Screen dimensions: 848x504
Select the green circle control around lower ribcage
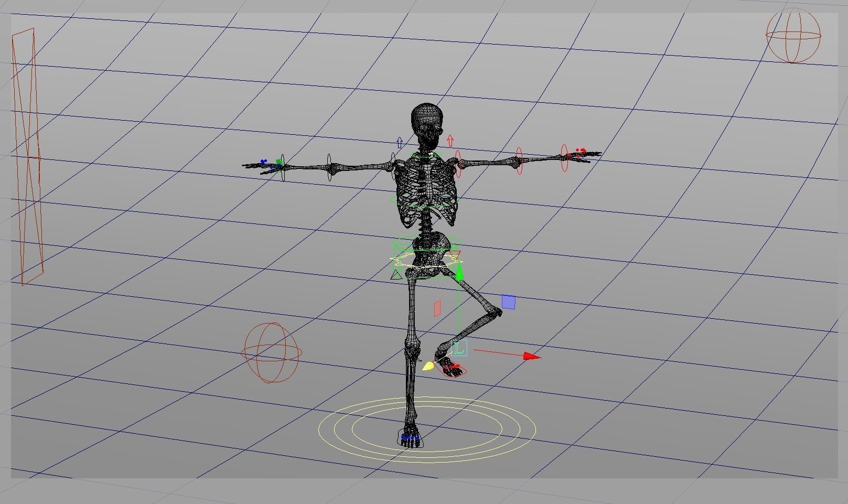click(425, 201)
